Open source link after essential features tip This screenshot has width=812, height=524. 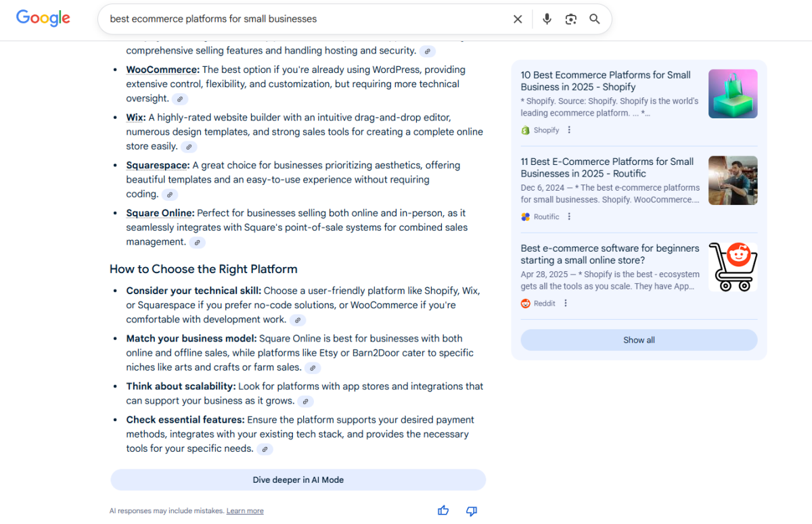(265, 449)
